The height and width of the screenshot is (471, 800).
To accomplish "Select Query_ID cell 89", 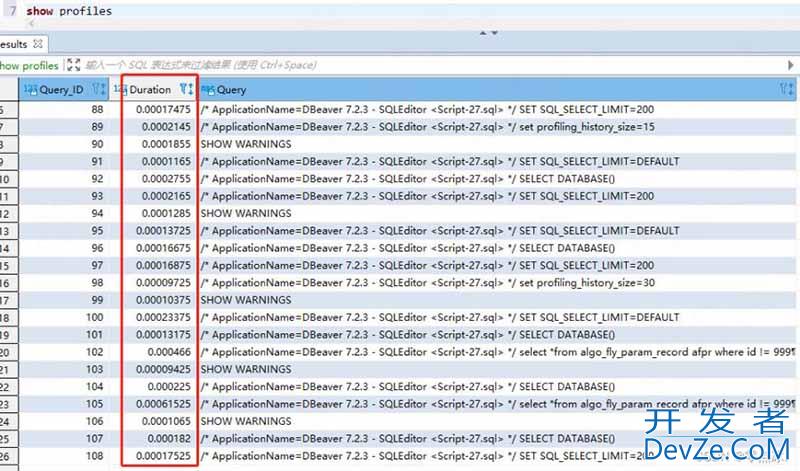I will 64,127.
